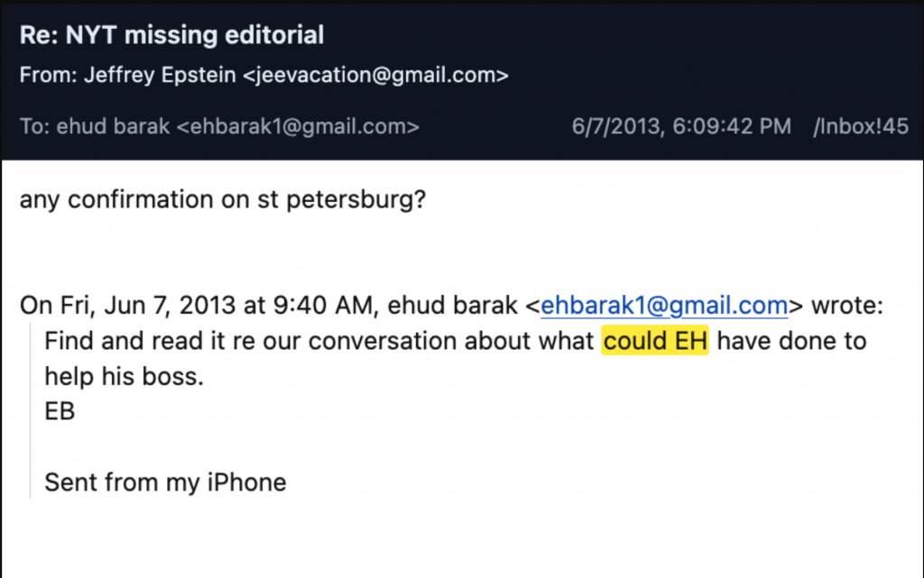The image size is (924, 578).
Task: Click the quoted line starting "Find and read"
Action: [x=316, y=342]
